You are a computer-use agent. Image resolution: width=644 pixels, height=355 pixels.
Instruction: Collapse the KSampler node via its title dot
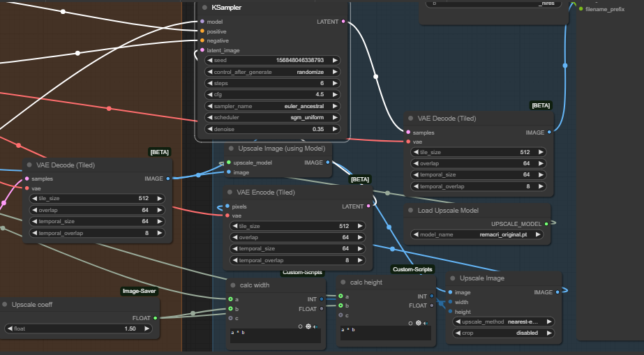click(204, 8)
